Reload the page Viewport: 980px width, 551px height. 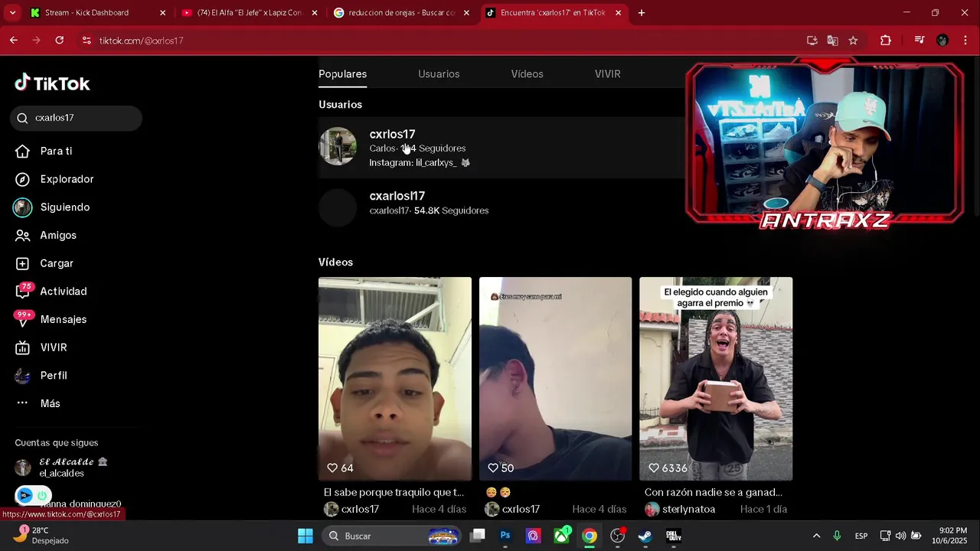click(x=60, y=40)
